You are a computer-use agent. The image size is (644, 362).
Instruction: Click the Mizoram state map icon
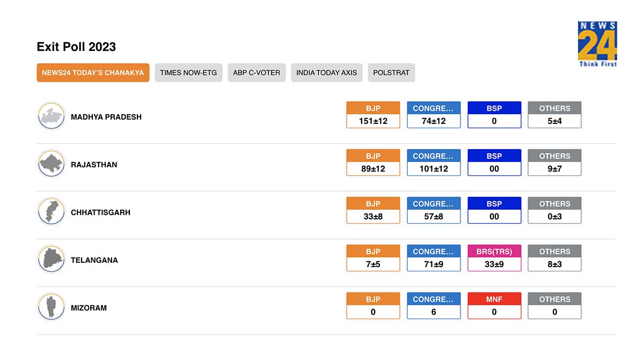(51, 307)
